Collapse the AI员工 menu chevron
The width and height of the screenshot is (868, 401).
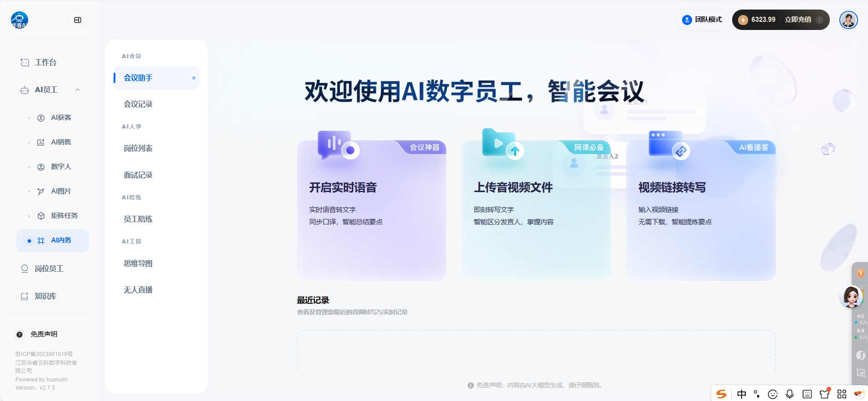(78, 90)
